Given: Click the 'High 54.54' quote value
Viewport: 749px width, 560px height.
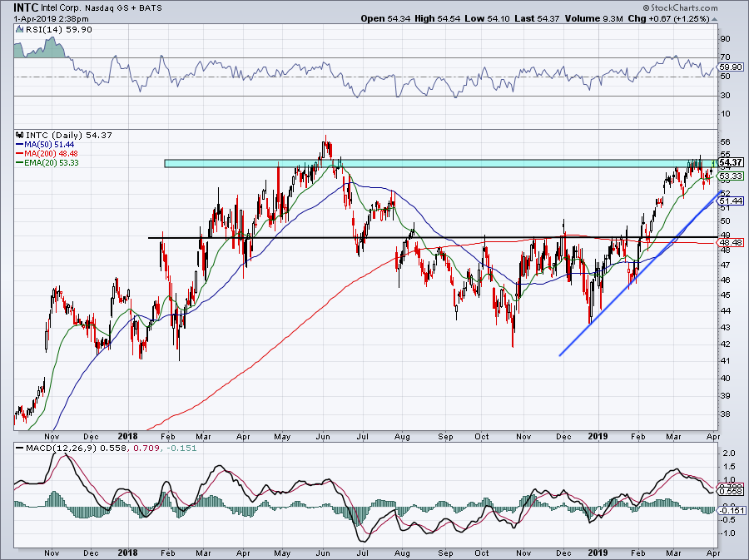Looking at the screenshot, I should [x=438, y=18].
